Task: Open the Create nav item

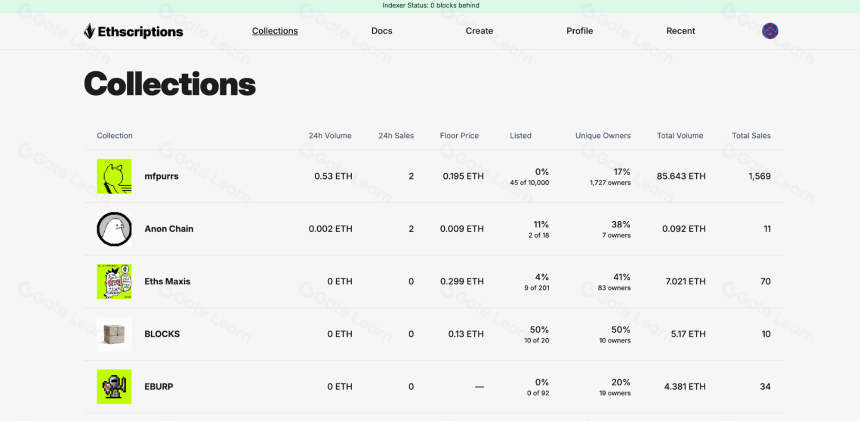Action: pos(479,31)
